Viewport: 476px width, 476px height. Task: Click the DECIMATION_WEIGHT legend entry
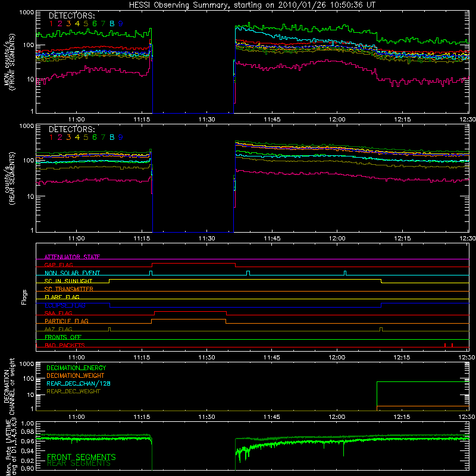point(76,375)
